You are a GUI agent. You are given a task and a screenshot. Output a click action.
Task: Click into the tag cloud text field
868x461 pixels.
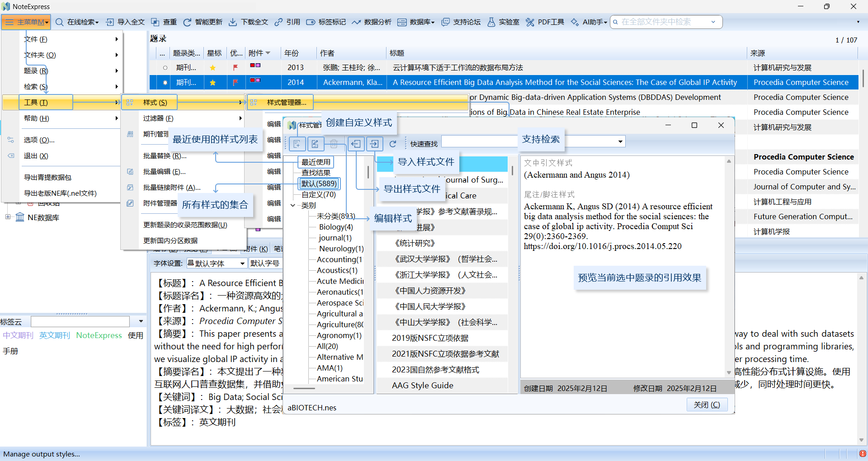click(x=80, y=321)
